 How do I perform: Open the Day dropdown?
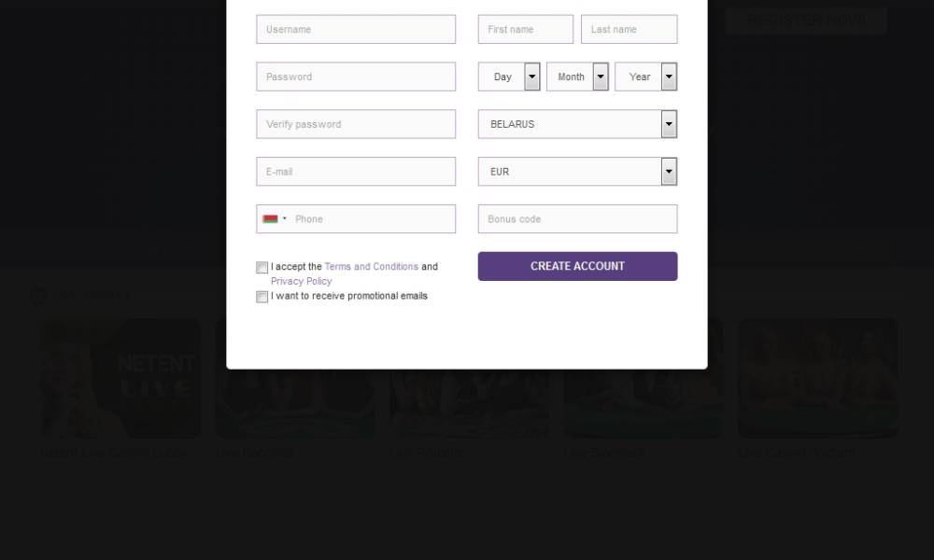point(509,77)
